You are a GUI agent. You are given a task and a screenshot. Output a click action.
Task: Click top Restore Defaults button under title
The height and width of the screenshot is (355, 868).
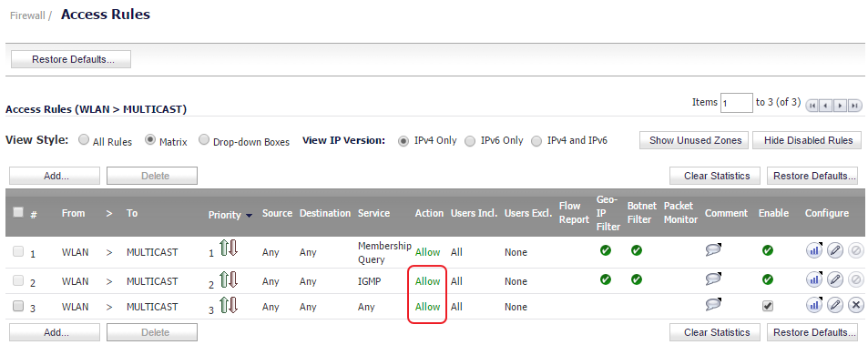(71, 59)
